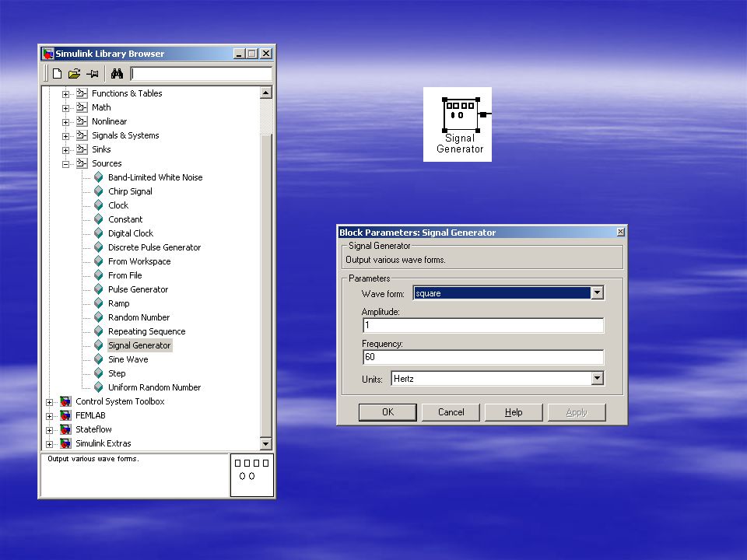Expand the FEMLAB node
The height and width of the screenshot is (560, 747).
(49, 416)
